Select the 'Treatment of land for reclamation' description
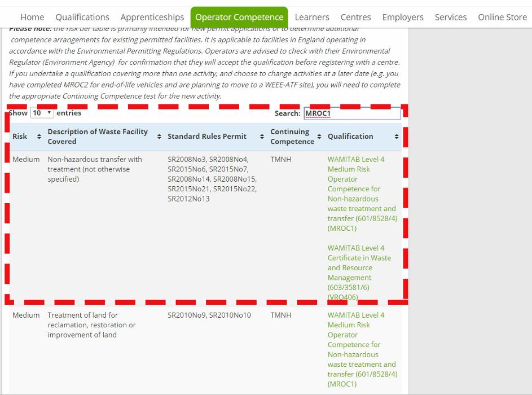This screenshot has height=395, width=532. 91,325
